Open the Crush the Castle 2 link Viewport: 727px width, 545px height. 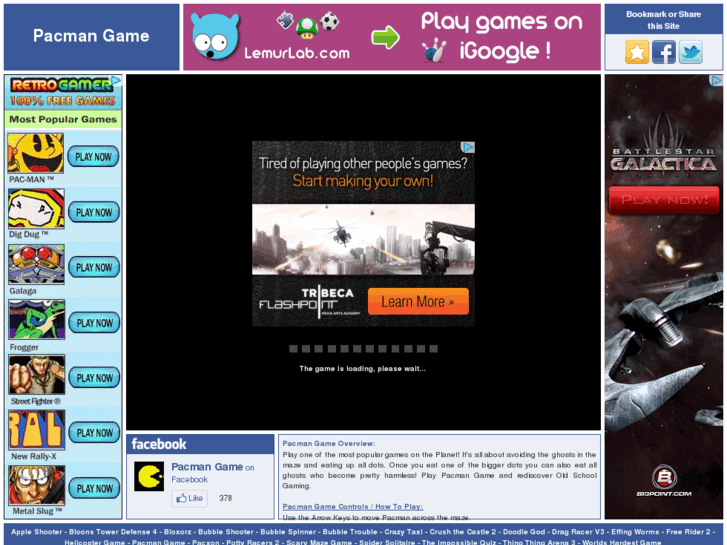463,532
